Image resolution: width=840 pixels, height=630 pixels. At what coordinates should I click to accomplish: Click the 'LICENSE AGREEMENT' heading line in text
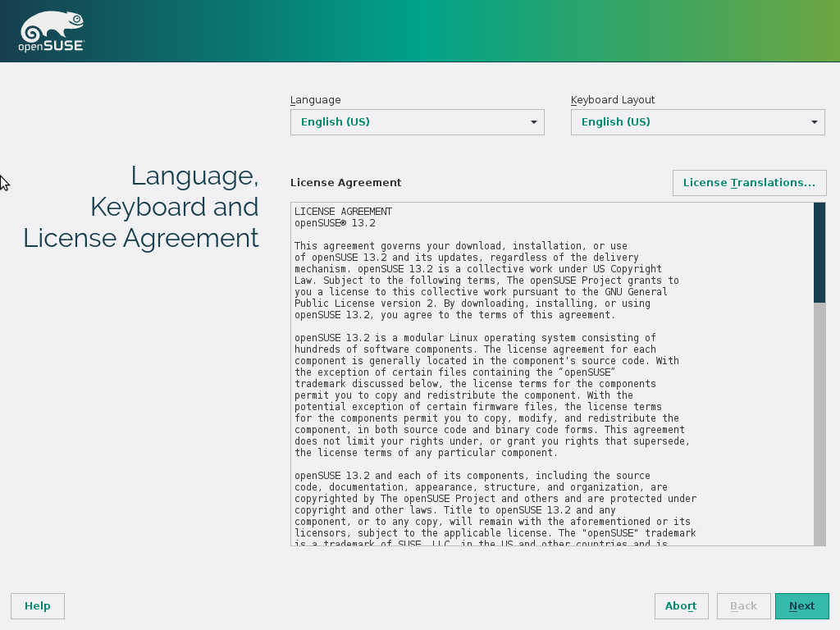click(344, 212)
